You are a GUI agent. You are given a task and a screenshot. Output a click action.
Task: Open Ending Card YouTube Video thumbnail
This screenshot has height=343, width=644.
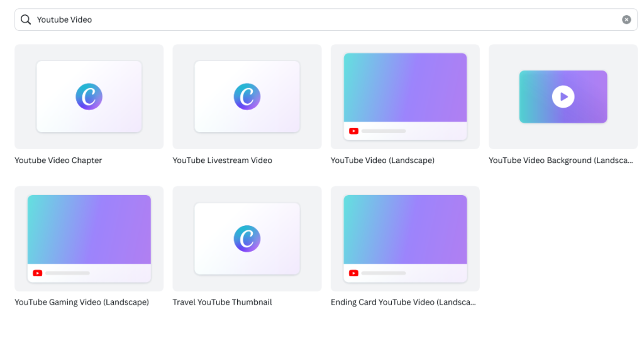point(405,239)
